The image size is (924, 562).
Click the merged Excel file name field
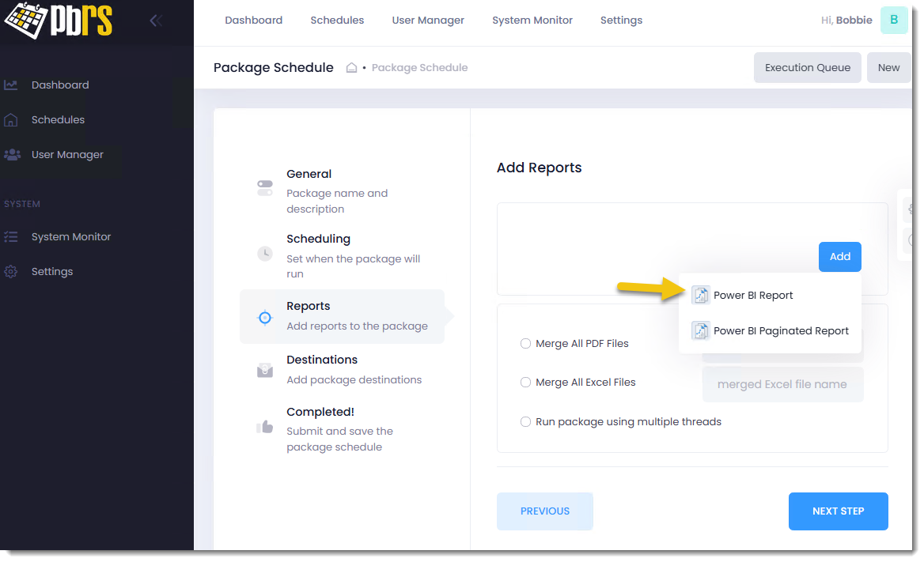click(782, 385)
